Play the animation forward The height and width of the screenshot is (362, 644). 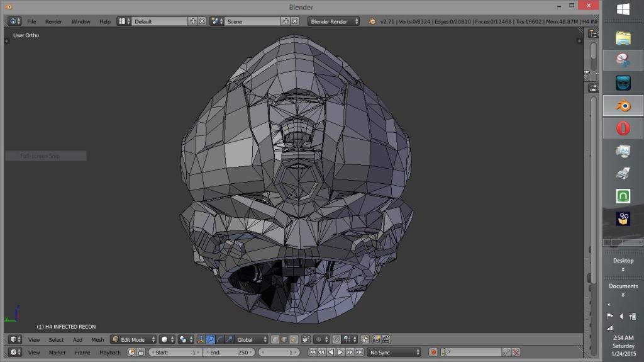pyautogui.click(x=340, y=352)
